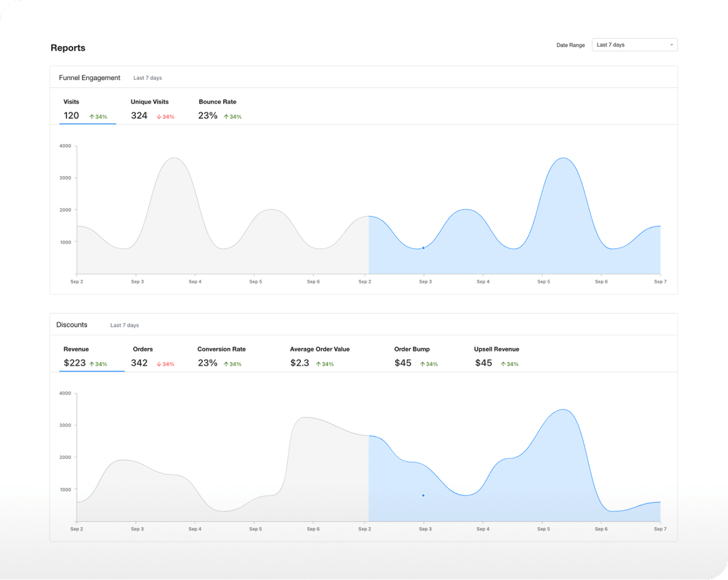Switch to the Orders metric
728x580 pixels.
coord(153,357)
